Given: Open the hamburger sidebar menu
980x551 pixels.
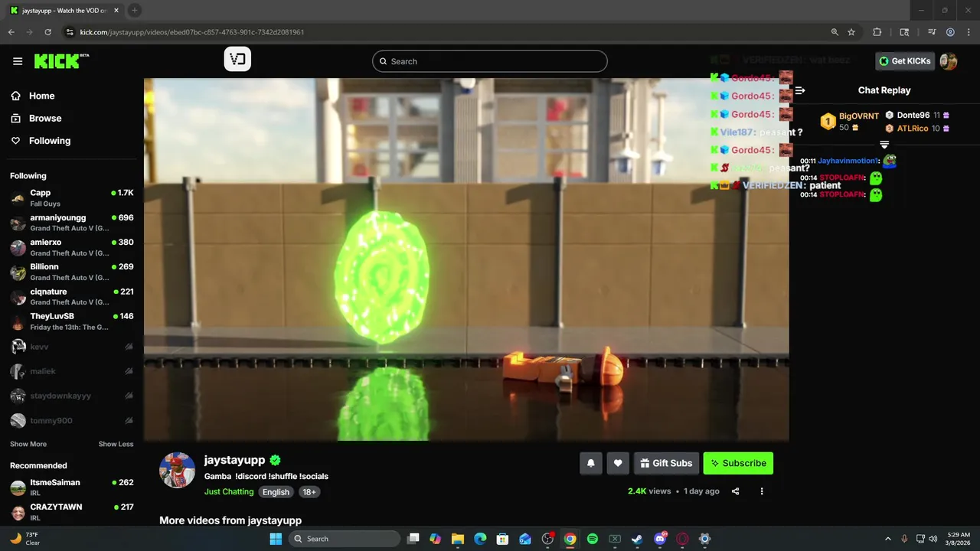Looking at the screenshot, I should click(x=18, y=61).
